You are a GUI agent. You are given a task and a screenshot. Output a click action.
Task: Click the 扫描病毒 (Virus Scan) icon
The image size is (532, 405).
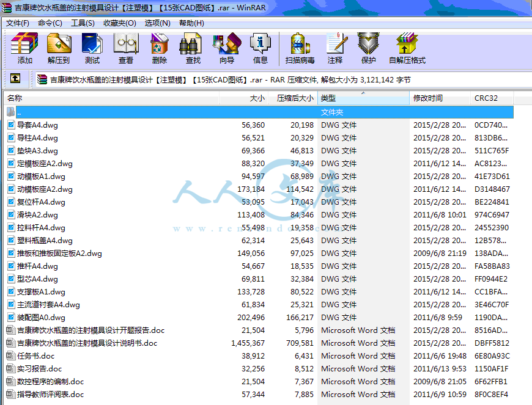300,44
